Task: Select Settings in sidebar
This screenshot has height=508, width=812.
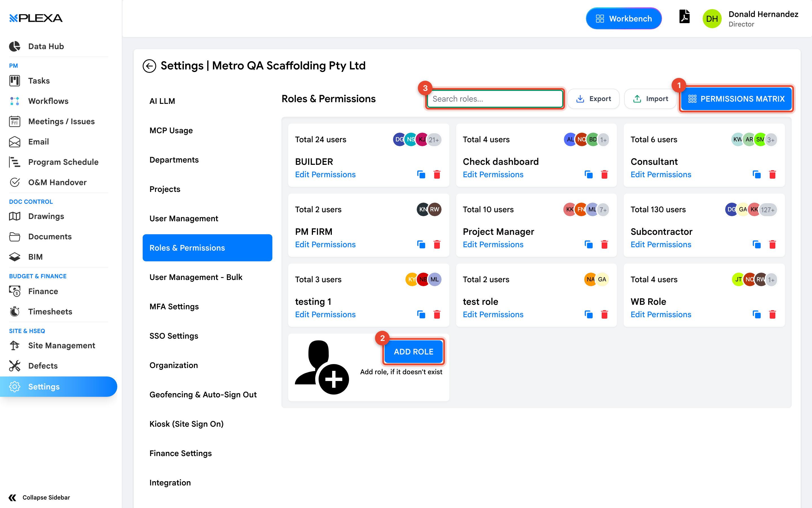Action: 58,387
